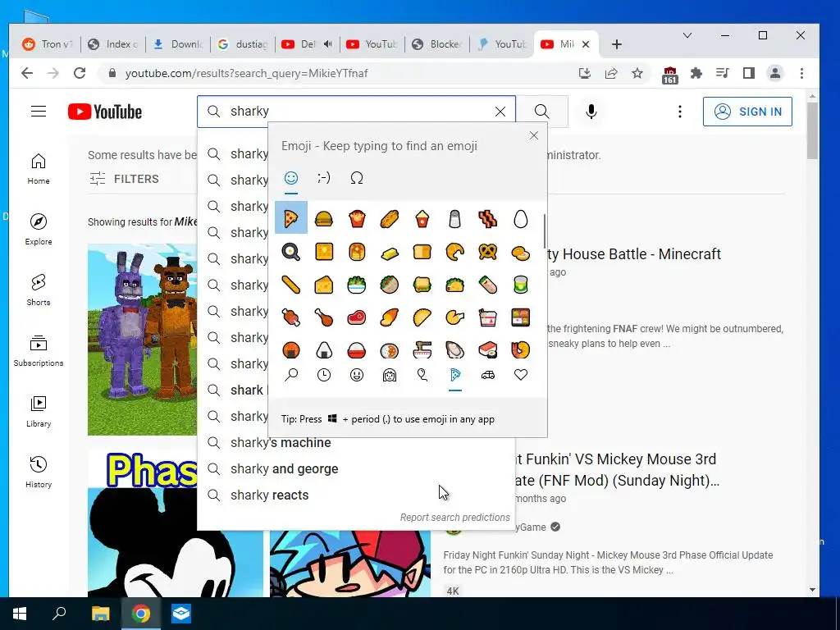Pick the green salad emoji
This screenshot has width=840, height=630.
point(357,285)
